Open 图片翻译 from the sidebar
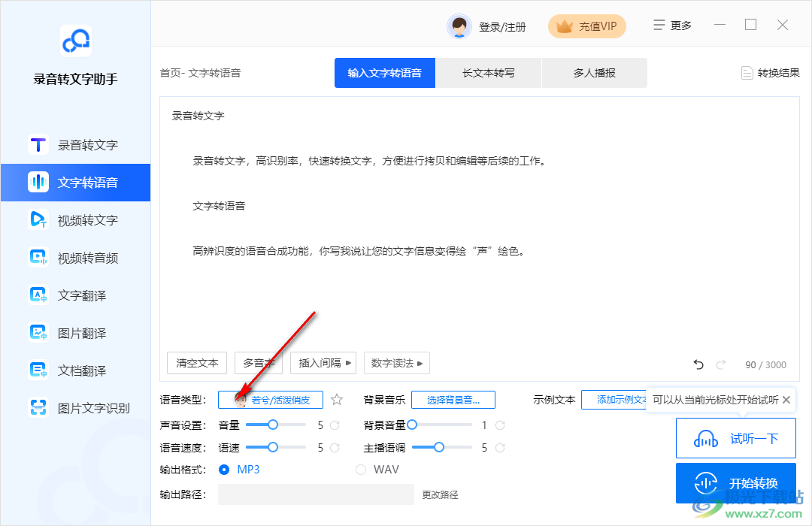The width and height of the screenshot is (812, 526). pyautogui.click(x=75, y=332)
